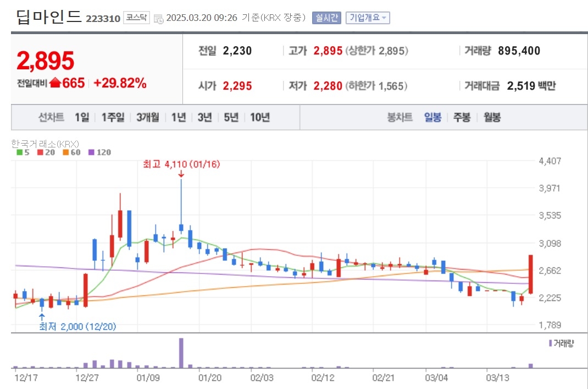Open the 기업개요 dropdown

[368, 18]
